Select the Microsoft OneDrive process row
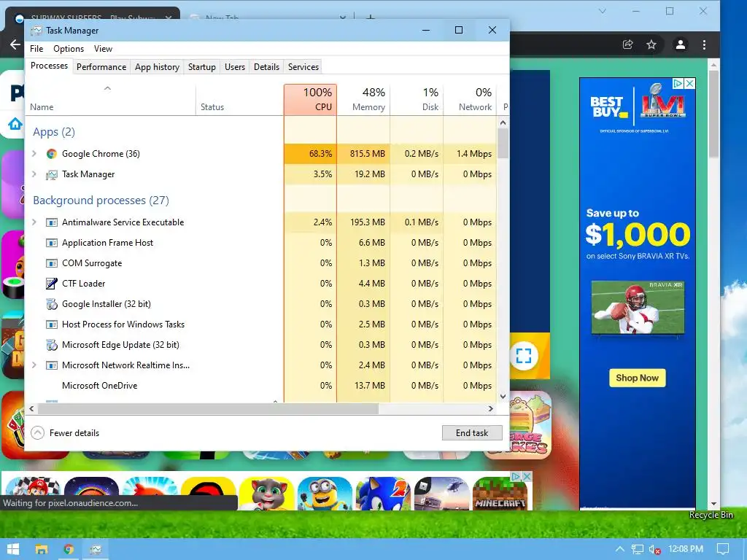The image size is (747, 560). (x=260, y=386)
